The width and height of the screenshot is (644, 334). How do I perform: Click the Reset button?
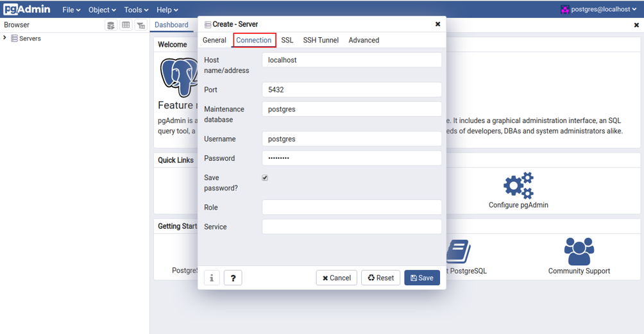tap(381, 278)
